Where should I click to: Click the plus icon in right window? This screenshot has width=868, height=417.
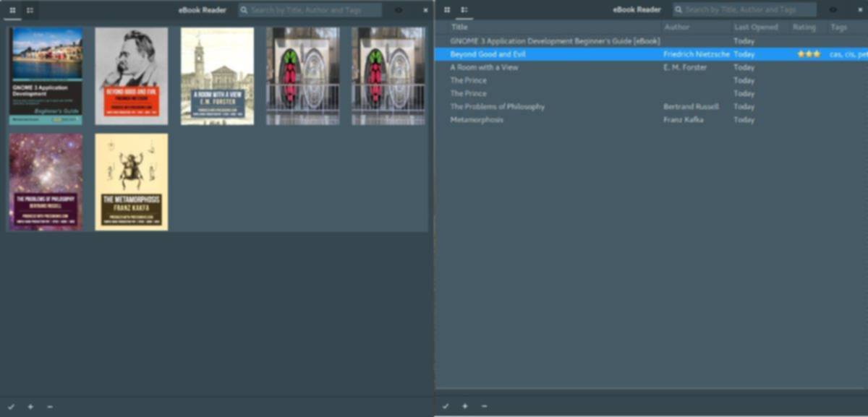pos(464,406)
